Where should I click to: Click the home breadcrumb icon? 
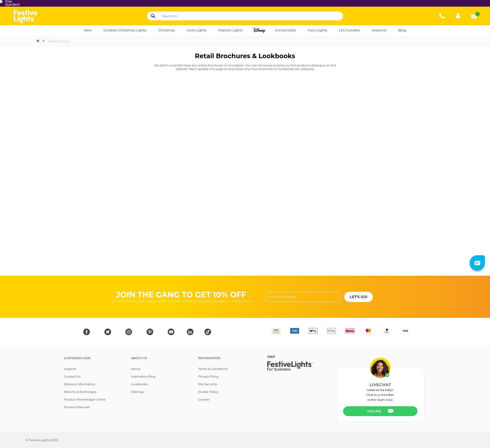38,41
